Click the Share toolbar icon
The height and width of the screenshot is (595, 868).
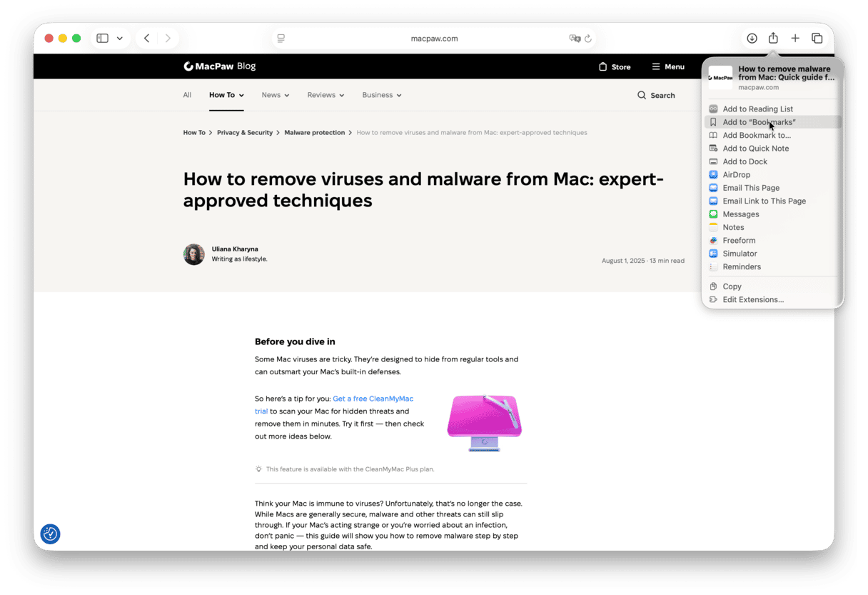coord(773,39)
